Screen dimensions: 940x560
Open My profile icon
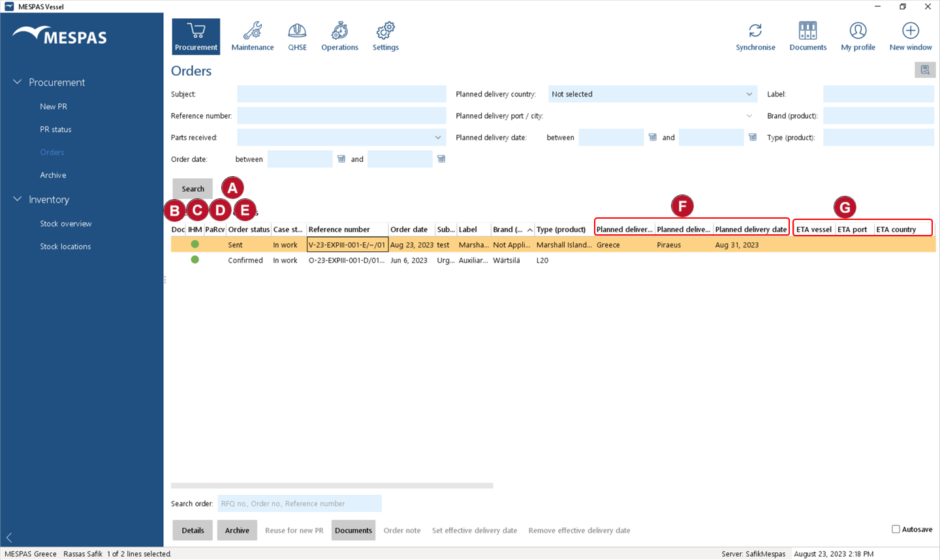pos(858,31)
